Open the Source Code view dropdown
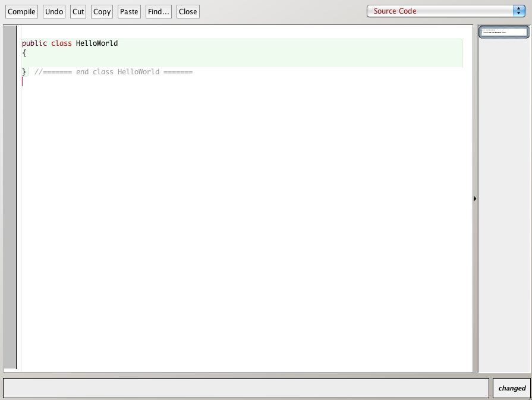Screen dimensions: 532x400 point(446,11)
